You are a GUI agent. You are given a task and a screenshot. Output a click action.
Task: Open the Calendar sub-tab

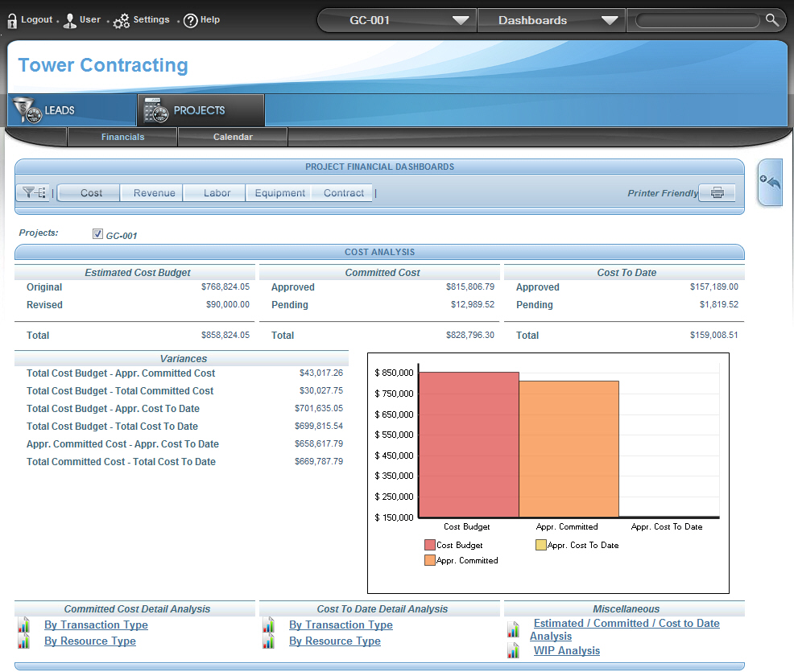coord(233,137)
